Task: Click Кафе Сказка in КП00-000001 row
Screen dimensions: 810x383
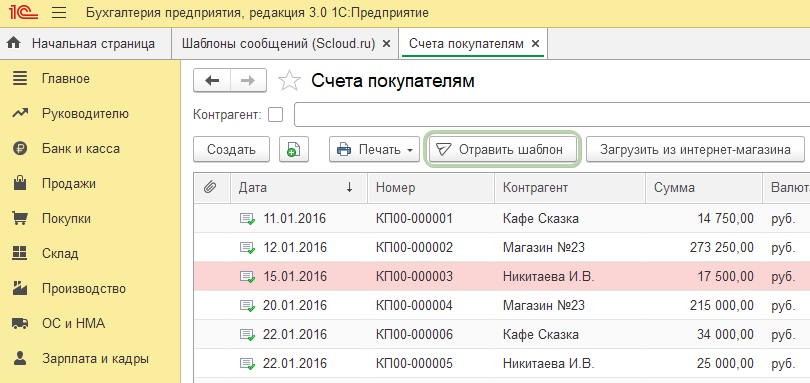Action: [x=541, y=219]
